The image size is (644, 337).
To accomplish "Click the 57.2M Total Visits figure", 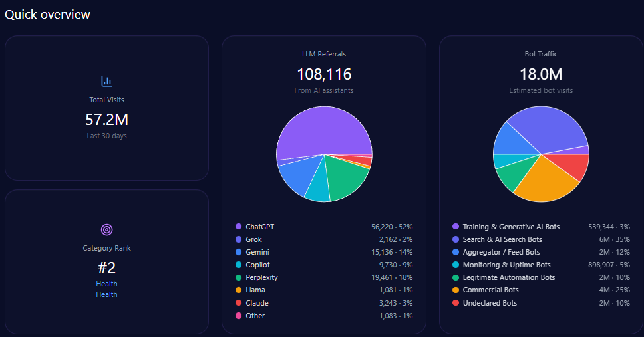I will tap(106, 120).
